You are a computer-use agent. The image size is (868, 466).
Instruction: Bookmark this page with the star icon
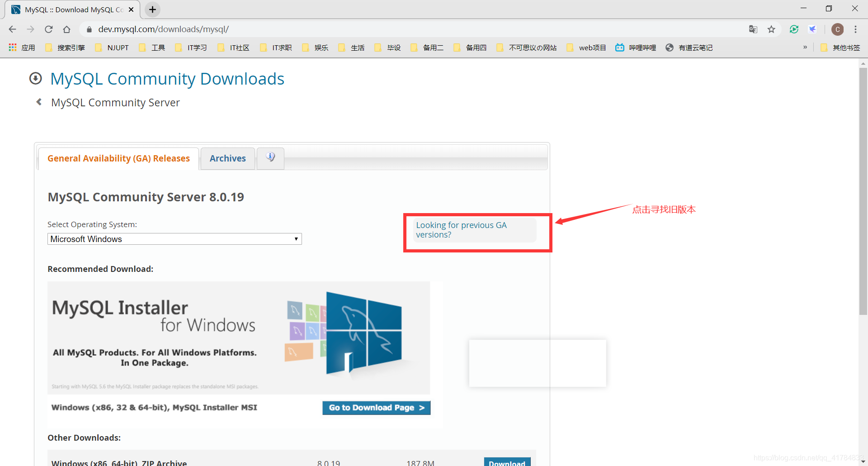(x=771, y=29)
